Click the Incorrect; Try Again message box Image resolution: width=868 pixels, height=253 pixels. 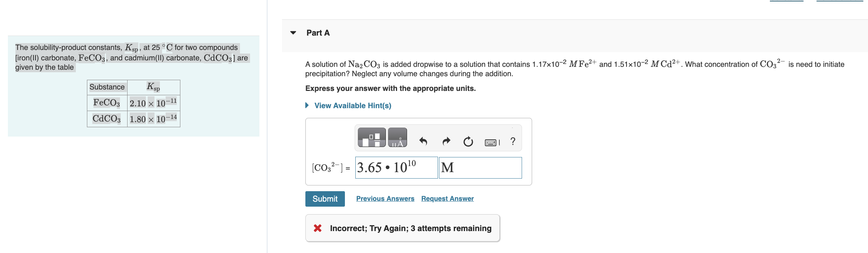click(x=402, y=228)
